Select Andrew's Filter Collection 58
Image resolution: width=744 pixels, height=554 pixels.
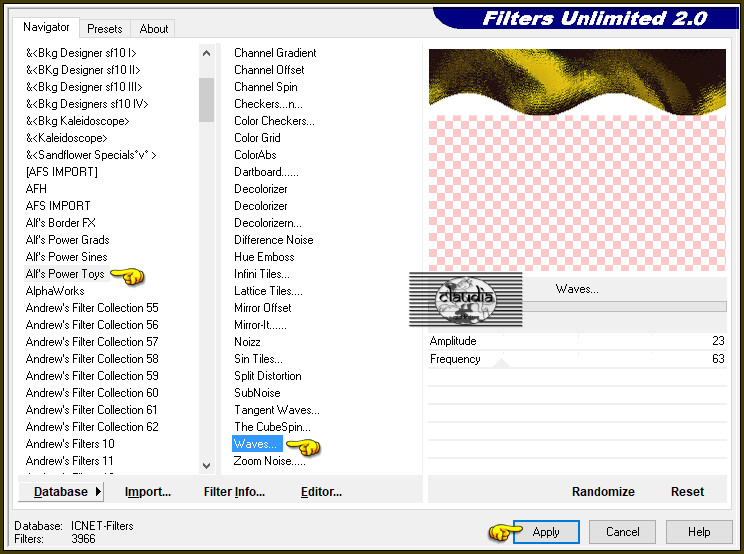[92, 359]
